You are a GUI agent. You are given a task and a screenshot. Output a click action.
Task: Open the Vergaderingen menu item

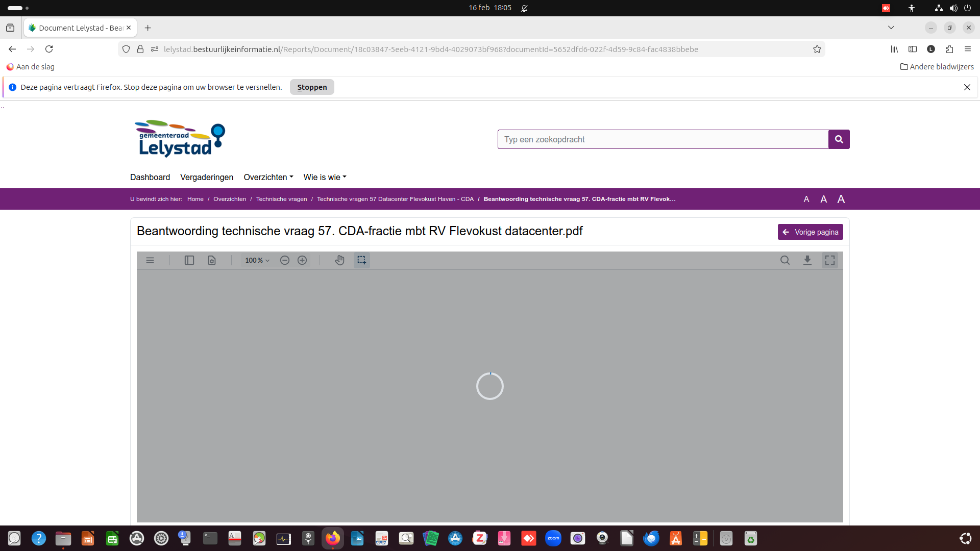tap(207, 177)
